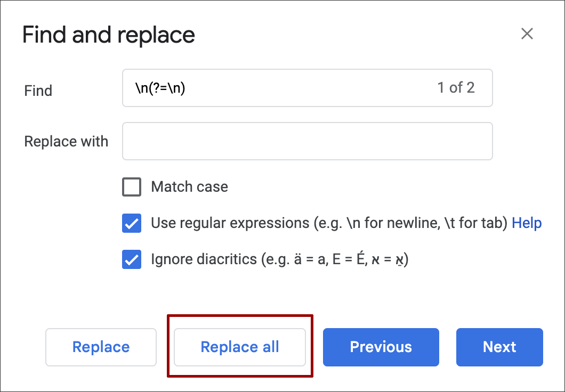The height and width of the screenshot is (392, 565).
Task: Go to the Previous match
Action: [381, 347]
